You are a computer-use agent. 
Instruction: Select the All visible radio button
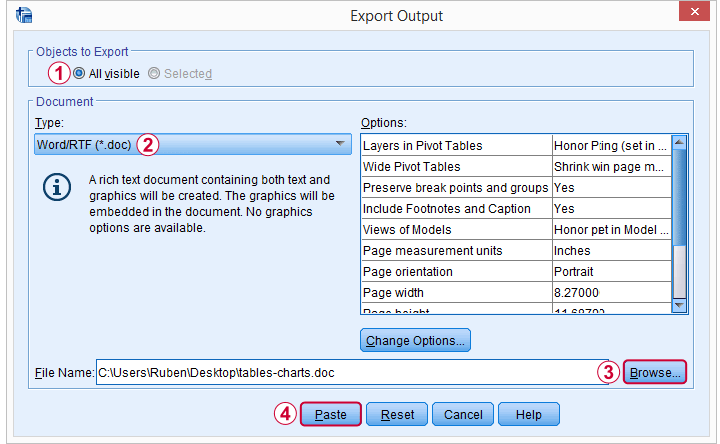point(79,73)
